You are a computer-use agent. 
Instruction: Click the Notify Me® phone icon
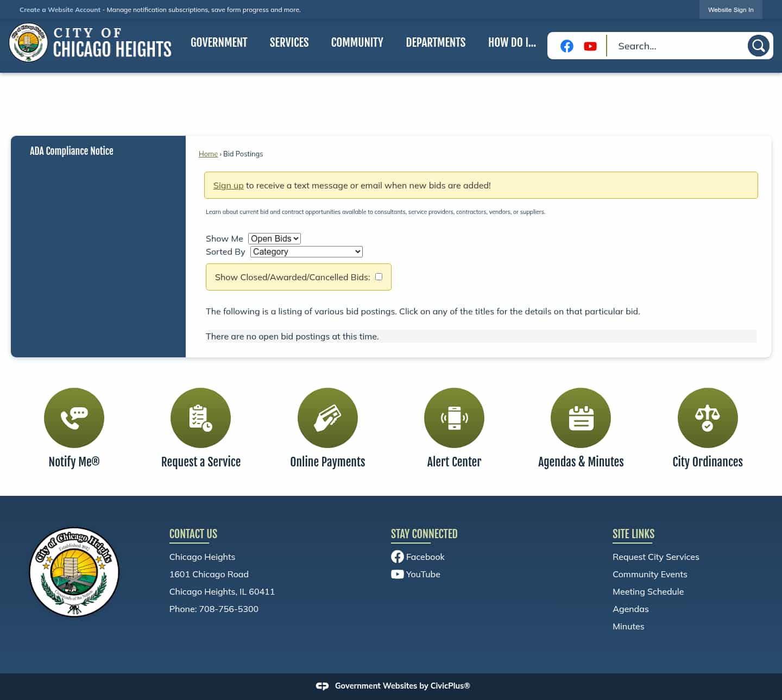pos(74,418)
